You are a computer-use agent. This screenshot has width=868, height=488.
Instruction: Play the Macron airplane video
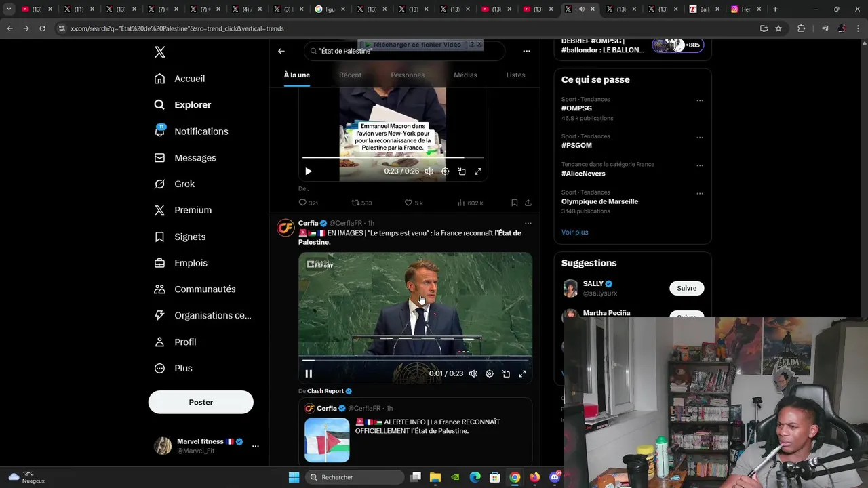[x=309, y=171]
